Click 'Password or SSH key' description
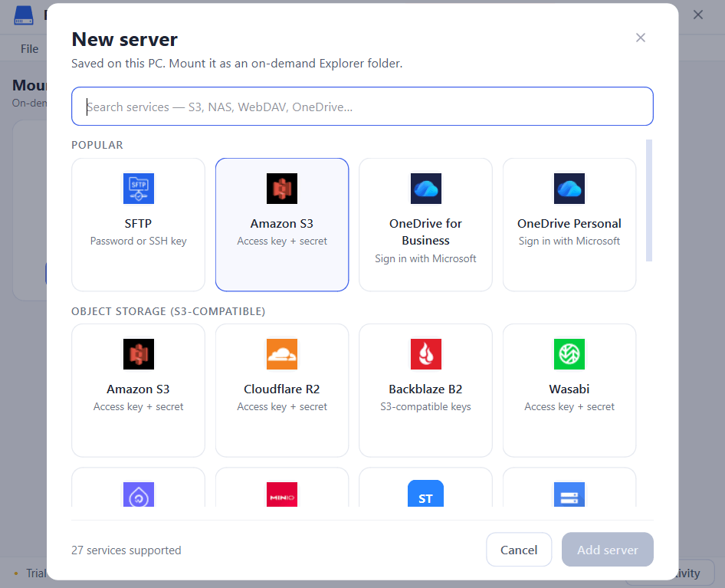 pyautogui.click(x=138, y=241)
